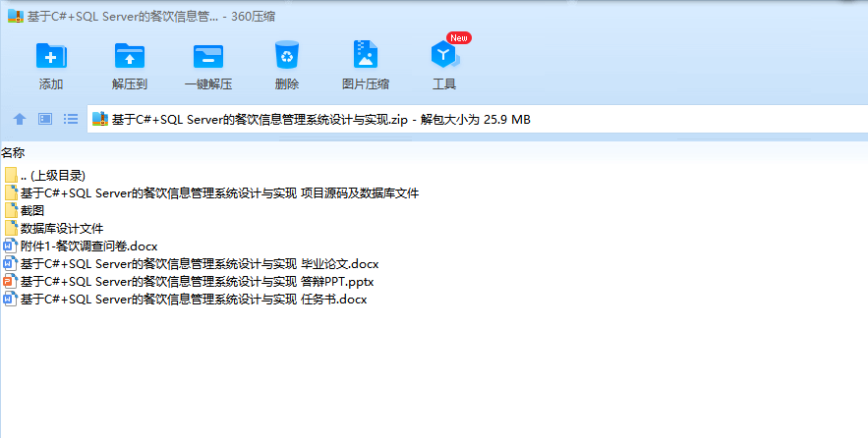The height and width of the screenshot is (438, 868).
Task: Select file 附件1-餐饮调查问卷.docx
Action: click(89, 246)
